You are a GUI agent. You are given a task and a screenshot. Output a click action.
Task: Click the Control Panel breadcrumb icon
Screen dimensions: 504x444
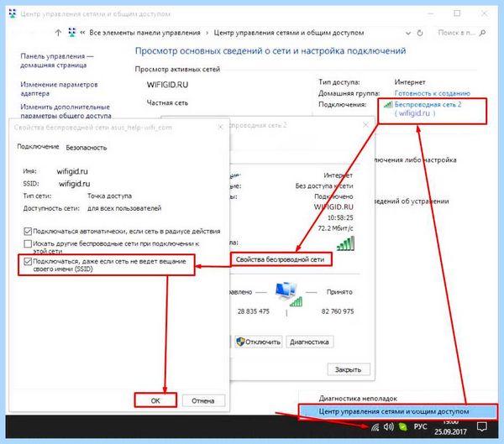pos(72,33)
